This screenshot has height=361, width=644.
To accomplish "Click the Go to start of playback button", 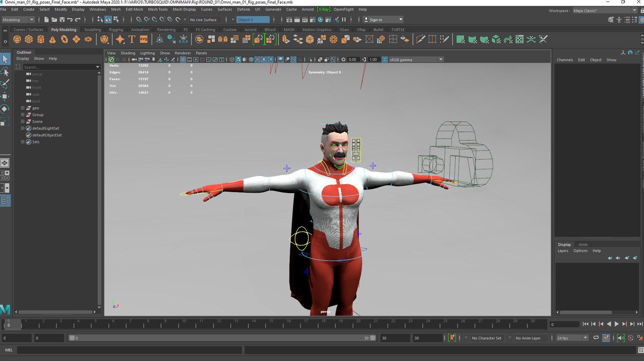I will pos(585,324).
